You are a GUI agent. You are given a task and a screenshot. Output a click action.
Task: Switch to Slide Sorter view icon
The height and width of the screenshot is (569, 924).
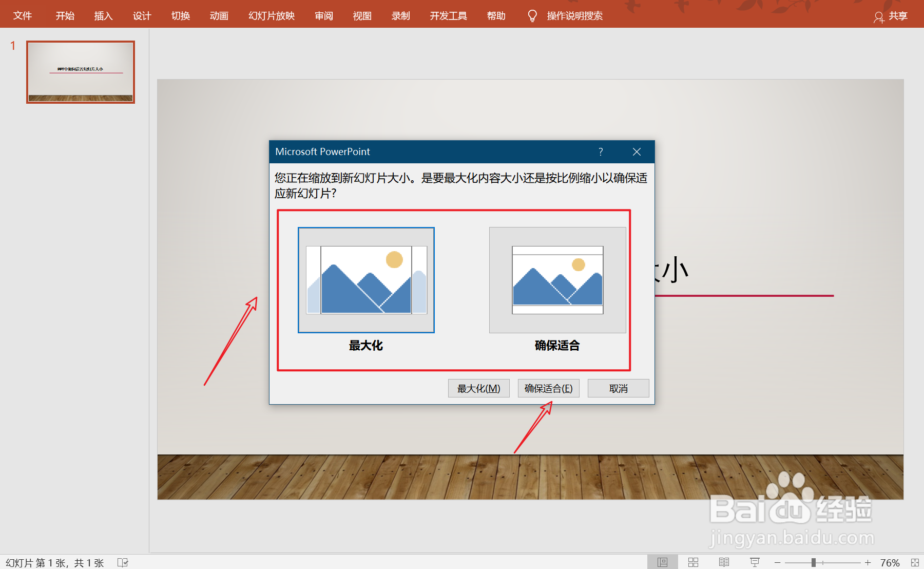point(694,562)
